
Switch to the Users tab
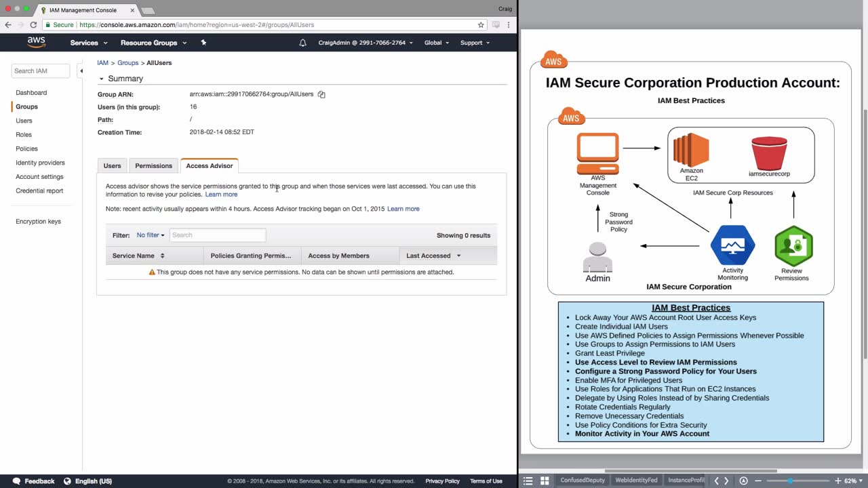pyautogui.click(x=112, y=166)
